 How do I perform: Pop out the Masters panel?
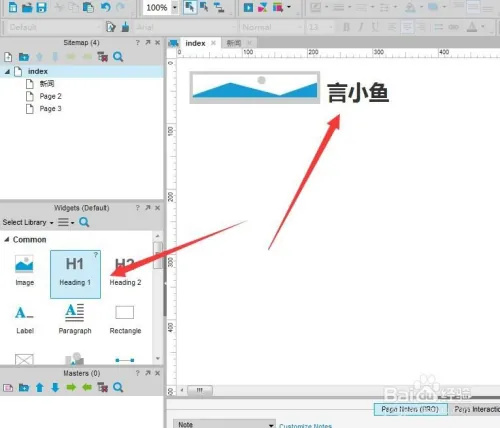(148, 373)
